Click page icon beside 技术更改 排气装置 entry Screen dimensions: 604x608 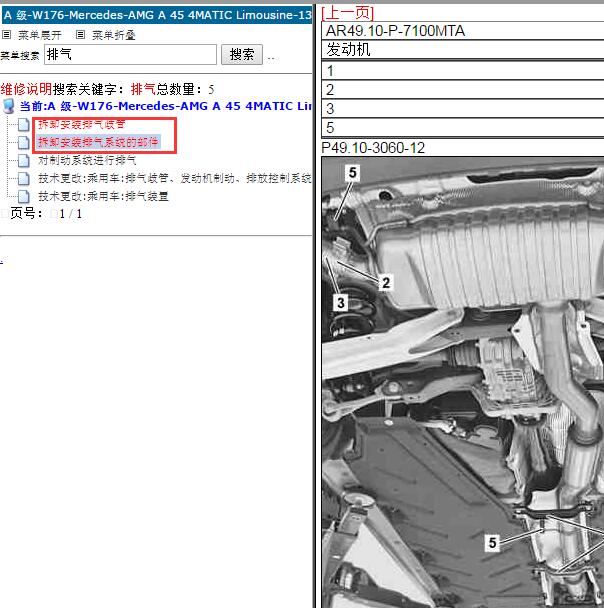coord(24,196)
